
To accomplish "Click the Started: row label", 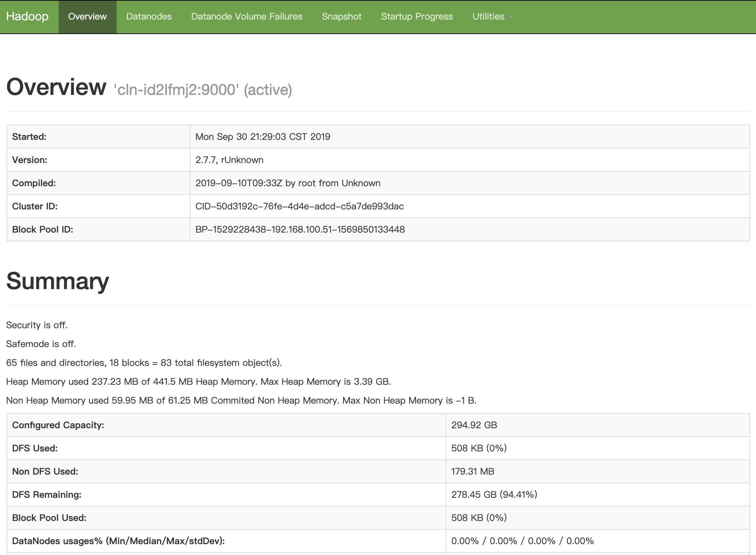I will [29, 137].
